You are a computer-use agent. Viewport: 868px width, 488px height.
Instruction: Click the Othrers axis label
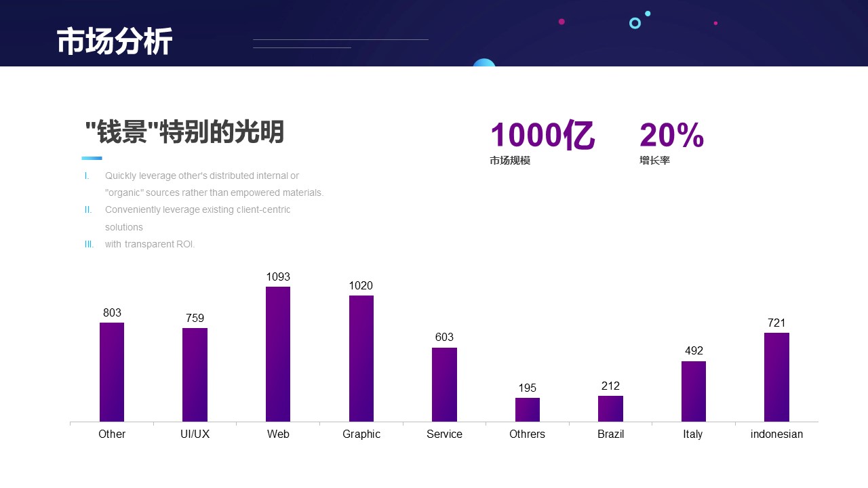[x=527, y=434]
